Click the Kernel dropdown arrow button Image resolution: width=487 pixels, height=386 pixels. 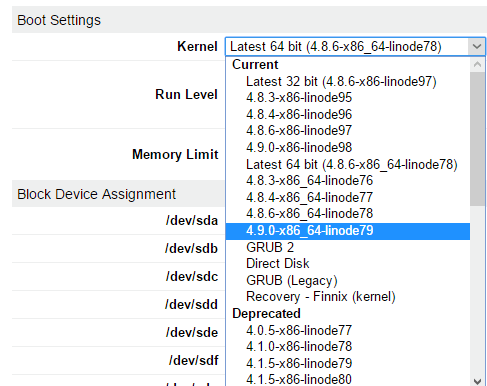tap(477, 46)
